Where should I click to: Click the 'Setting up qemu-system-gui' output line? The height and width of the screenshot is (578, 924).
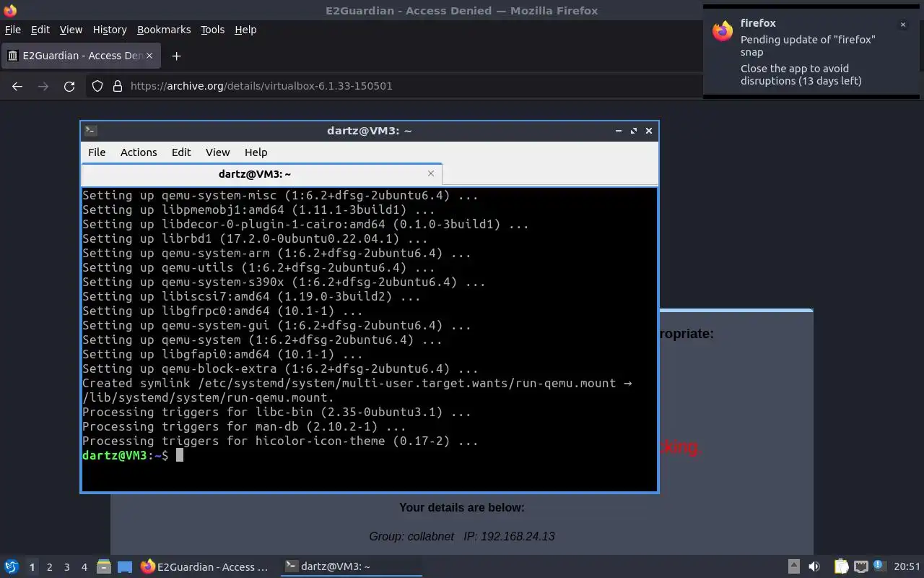coord(276,325)
